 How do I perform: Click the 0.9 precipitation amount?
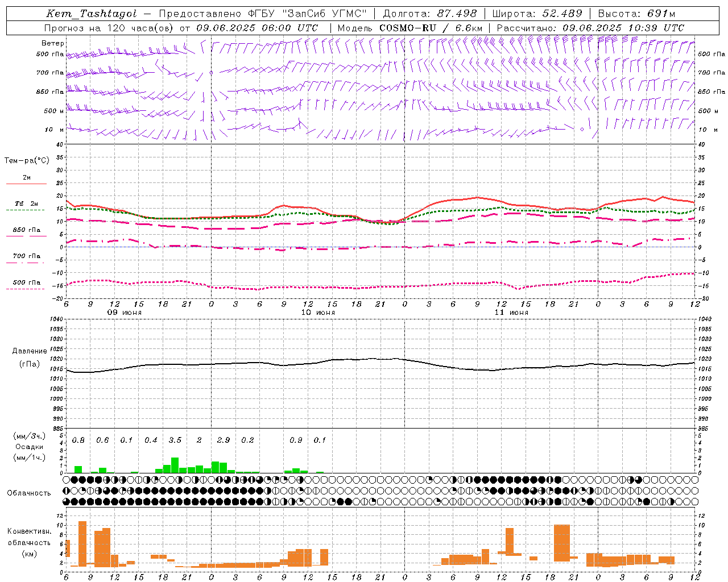coord(296,440)
